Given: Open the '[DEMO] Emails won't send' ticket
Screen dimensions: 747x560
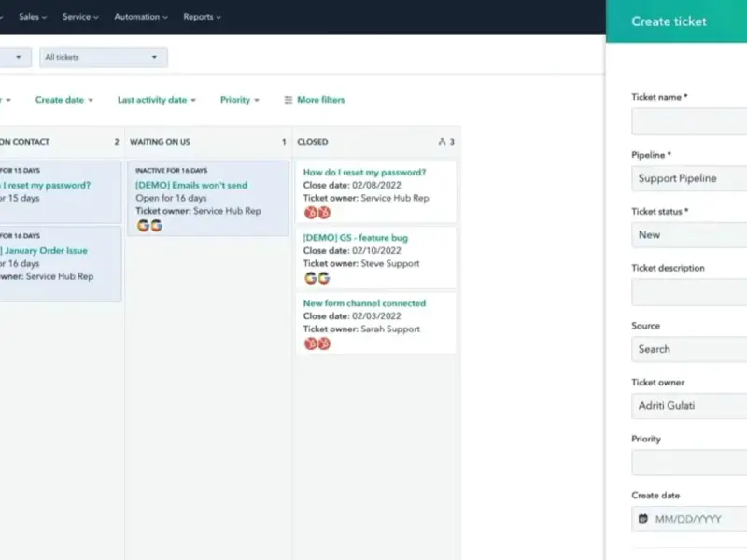Looking at the screenshot, I should point(191,186).
